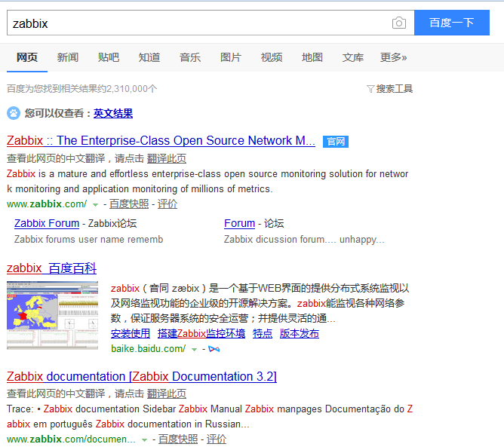
Task: Open the 更多» more categories menu
Action: [393, 57]
